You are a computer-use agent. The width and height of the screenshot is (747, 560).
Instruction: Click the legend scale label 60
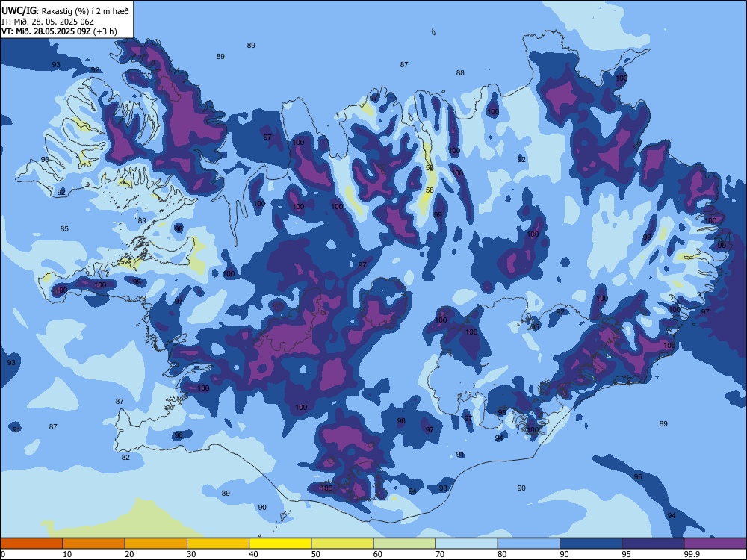tap(378, 554)
